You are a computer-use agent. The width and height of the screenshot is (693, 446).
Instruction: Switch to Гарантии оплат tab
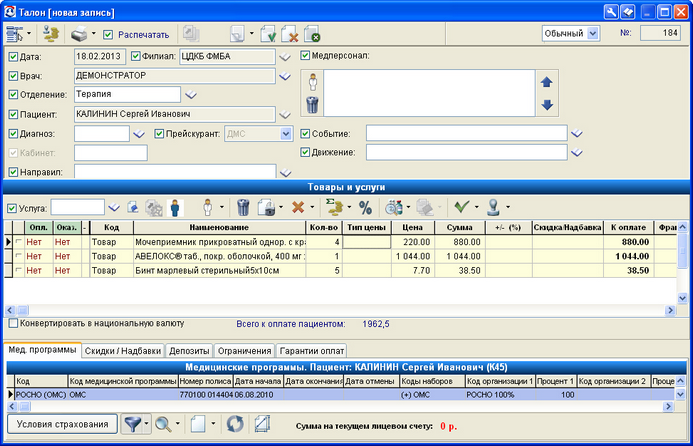point(312,351)
